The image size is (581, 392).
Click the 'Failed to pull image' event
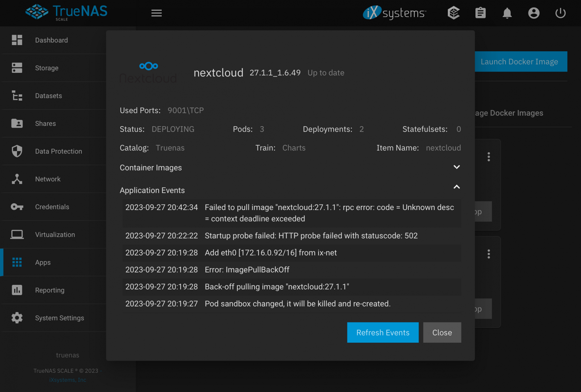point(292,213)
